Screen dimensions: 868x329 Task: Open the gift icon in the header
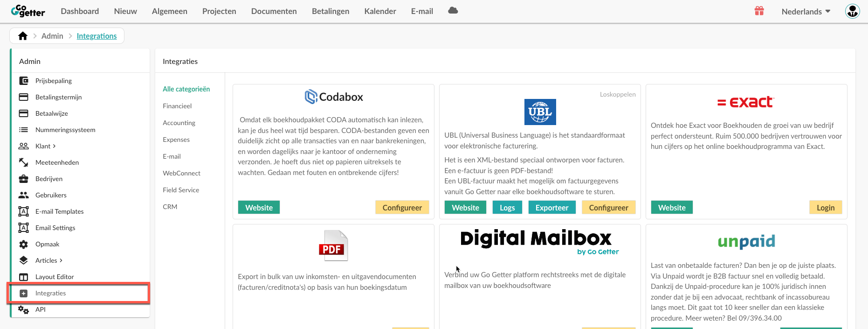tap(759, 11)
